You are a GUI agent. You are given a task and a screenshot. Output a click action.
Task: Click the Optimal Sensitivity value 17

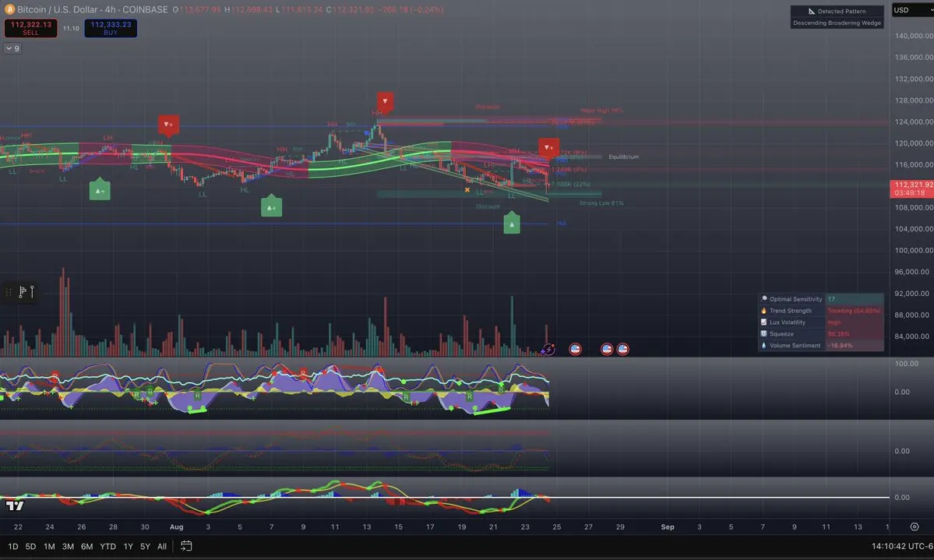coord(831,299)
